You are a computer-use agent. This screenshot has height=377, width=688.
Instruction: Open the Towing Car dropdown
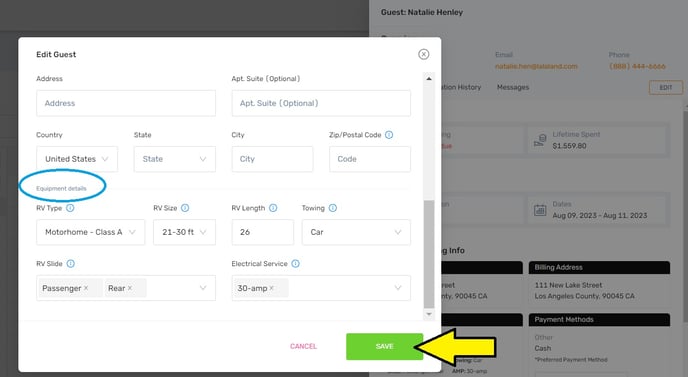(356, 232)
